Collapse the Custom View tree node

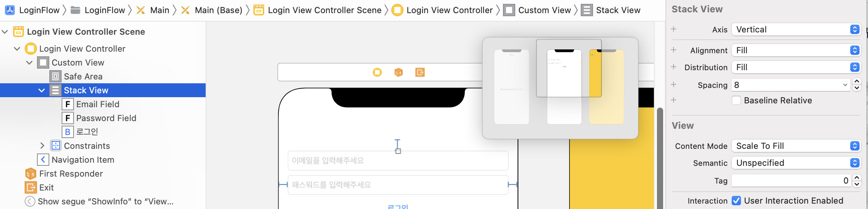tap(29, 62)
